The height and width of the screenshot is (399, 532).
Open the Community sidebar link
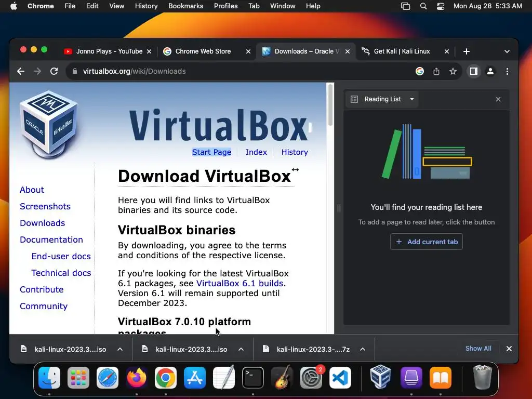point(44,306)
